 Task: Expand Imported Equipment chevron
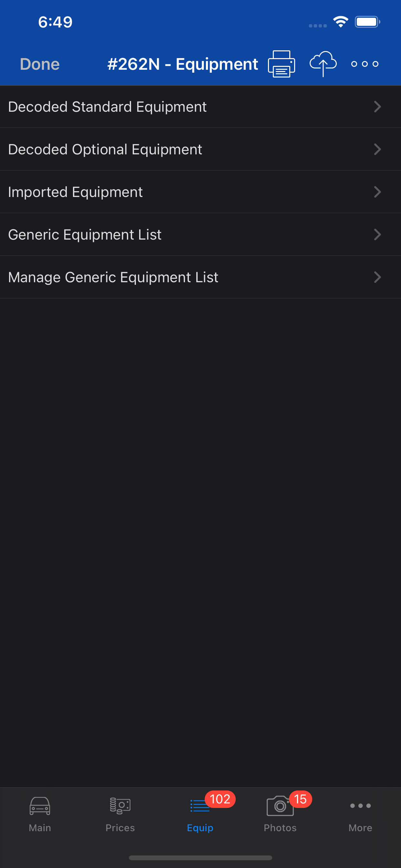(377, 192)
